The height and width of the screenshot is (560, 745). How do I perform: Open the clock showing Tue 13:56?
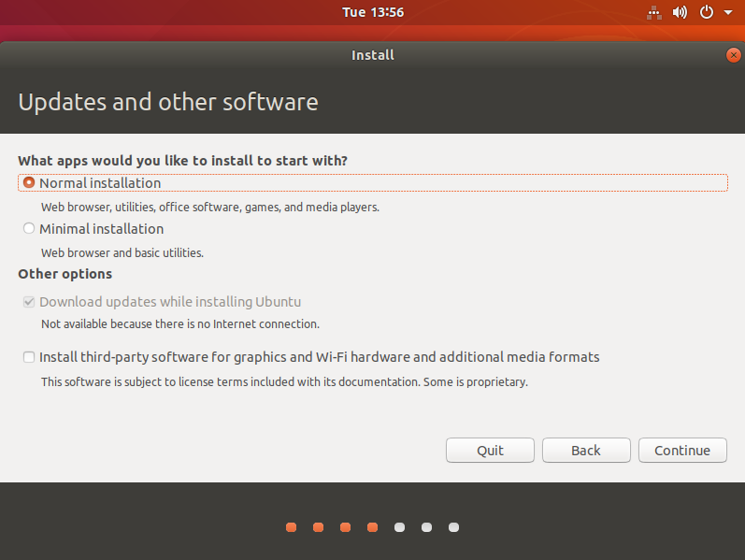373,12
